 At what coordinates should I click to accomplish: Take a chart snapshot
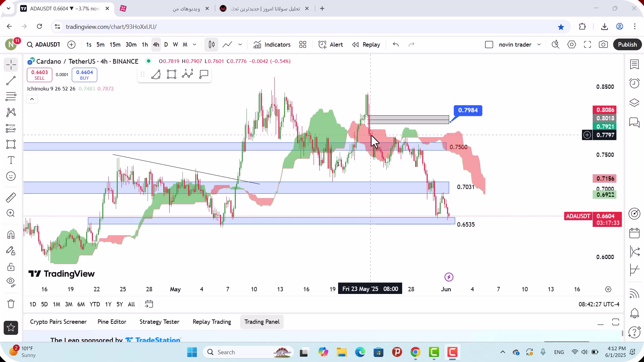pos(603,45)
